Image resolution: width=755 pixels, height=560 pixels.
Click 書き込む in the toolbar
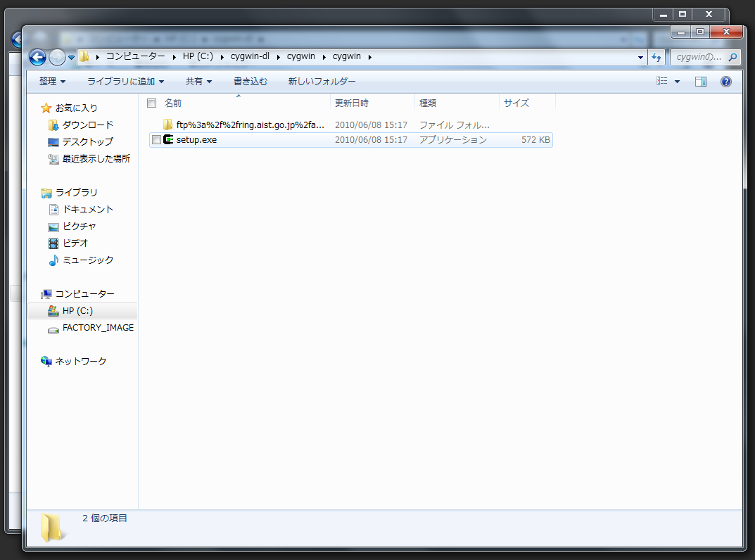click(x=250, y=82)
